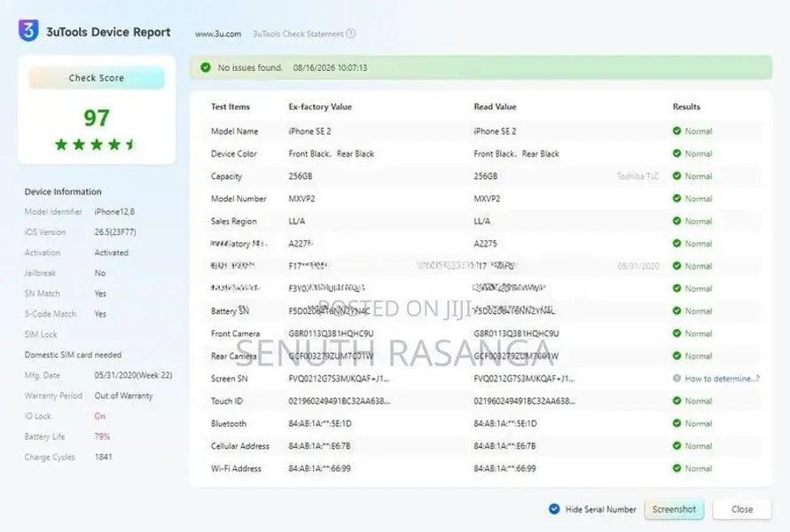Click the Normal check icon in A2275 row
Viewport: 790px width, 532px height.
[677, 243]
